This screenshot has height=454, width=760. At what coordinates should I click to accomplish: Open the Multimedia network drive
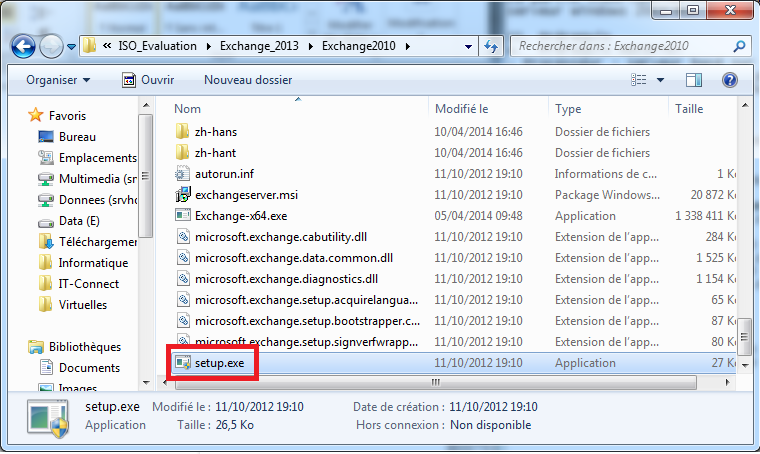pos(87,179)
